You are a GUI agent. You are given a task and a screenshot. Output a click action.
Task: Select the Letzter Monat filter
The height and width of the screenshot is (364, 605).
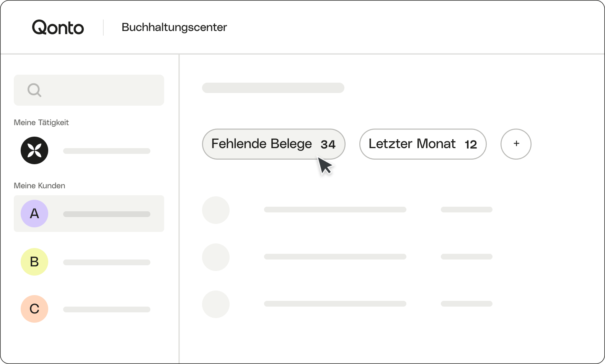point(423,144)
